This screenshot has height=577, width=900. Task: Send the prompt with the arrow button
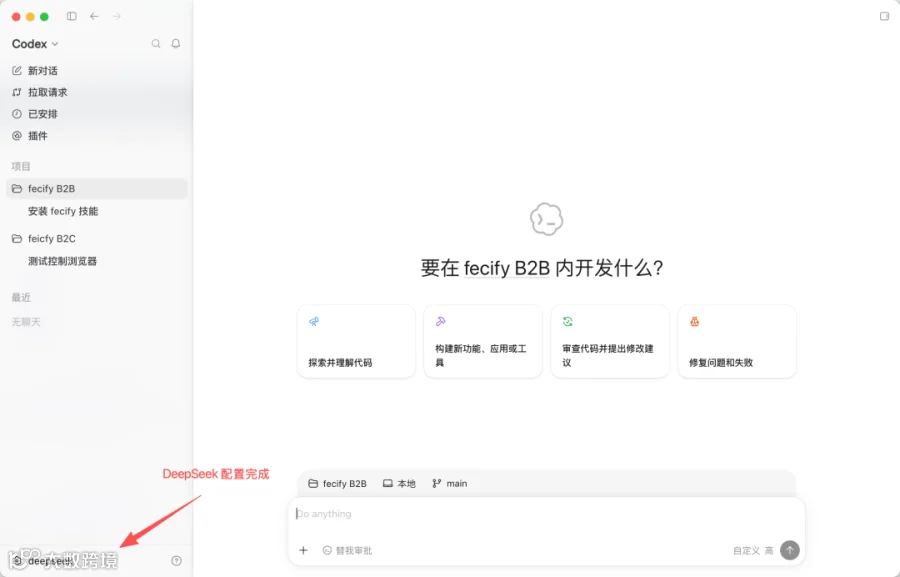tap(790, 551)
